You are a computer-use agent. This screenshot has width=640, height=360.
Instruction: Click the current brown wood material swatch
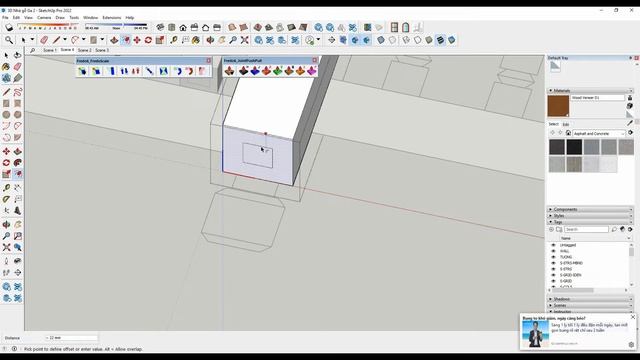click(558, 106)
